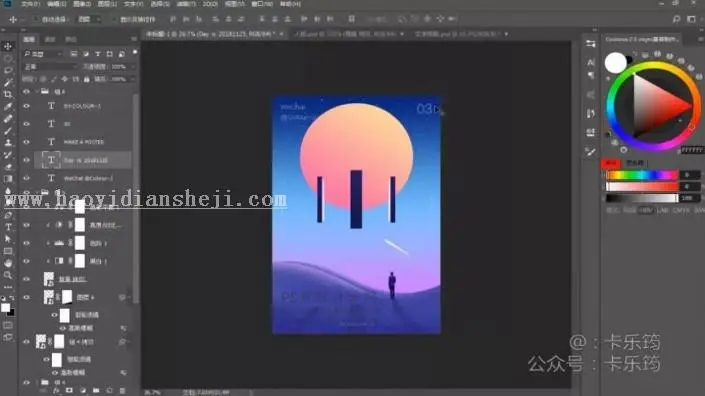Viewport: 705px width, 396px height.
Task: Click the mixer tab beside red sliders tab
Action: point(634,163)
